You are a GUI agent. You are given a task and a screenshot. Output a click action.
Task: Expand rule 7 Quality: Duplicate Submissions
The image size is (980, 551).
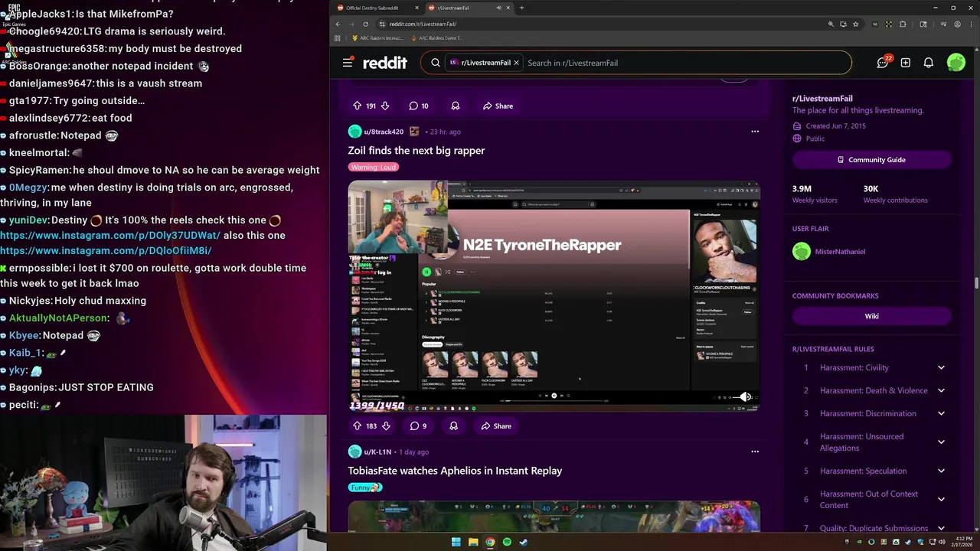(941, 529)
